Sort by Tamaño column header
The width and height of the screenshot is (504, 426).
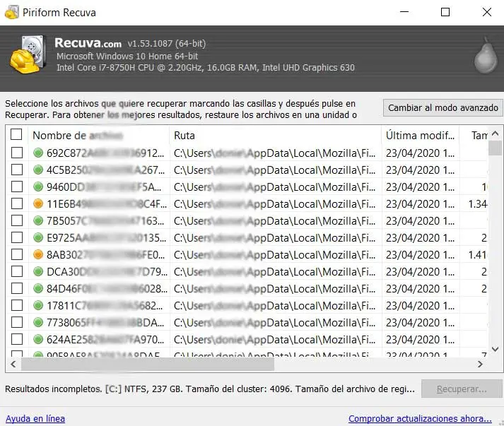coord(475,135)
